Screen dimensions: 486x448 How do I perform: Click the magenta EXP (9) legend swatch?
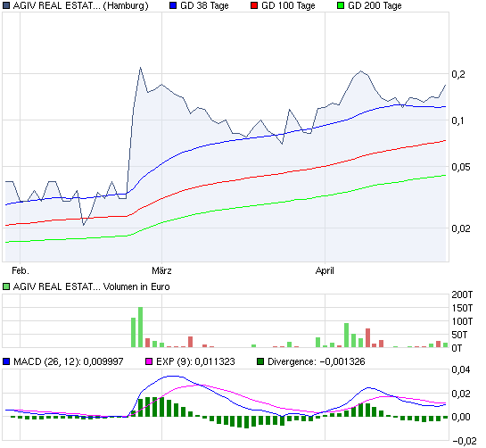pos(149,361)
